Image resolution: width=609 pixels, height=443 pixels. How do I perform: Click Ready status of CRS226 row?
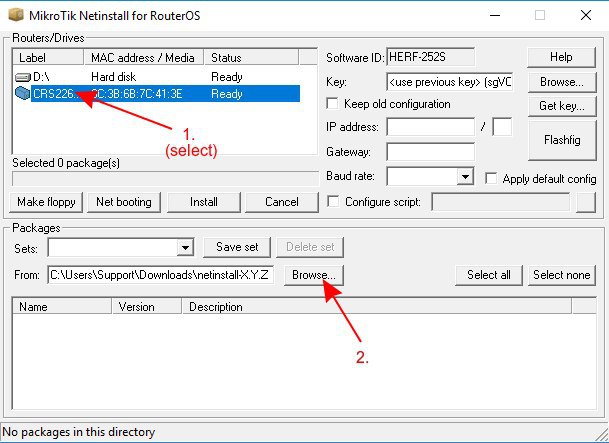tap(227, 94)
